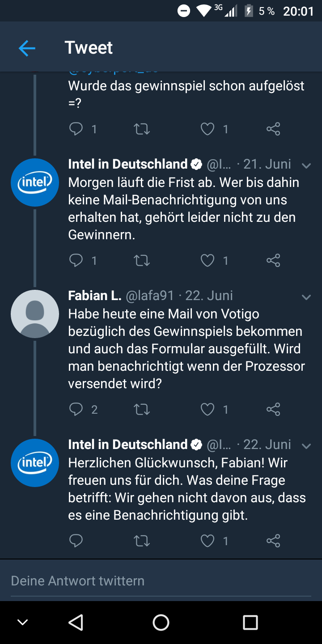Viewport: 322px width, 644px height.
Task: Open options for Intel's 22. Juni tweet
Action: pyautogui.click(x=306, y=446)
